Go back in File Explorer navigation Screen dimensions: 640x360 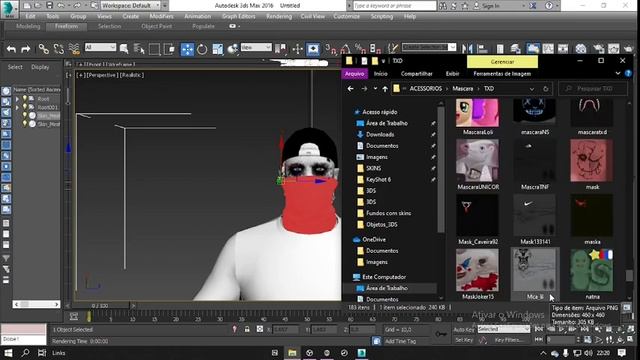pyautogui.click(x=351, y=89)
